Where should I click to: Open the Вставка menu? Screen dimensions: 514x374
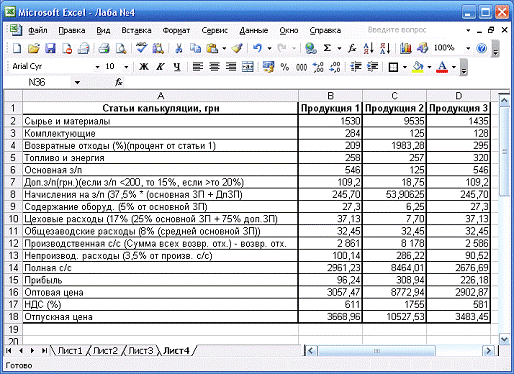(136, 30)
